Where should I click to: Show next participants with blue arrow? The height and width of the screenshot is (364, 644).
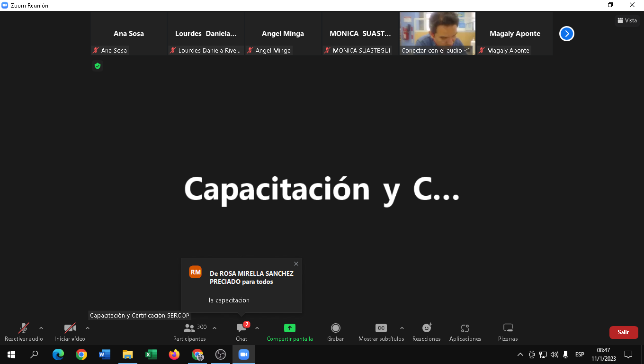566,34
